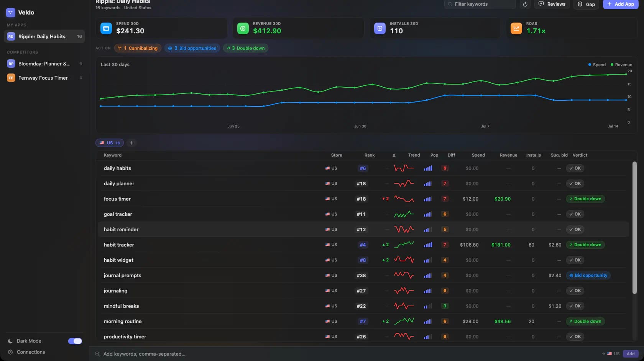Image resolution: width=644 pixels, height=361 pixels.
Task: Open the Connections page
Action: [x=31, y=352]
